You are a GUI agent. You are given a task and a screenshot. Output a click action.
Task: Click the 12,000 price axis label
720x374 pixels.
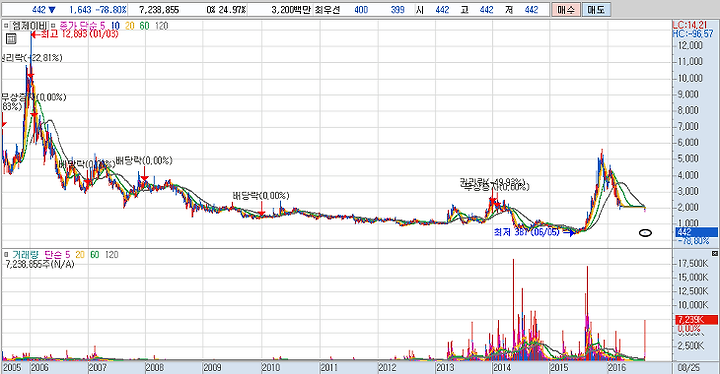click(x=690, y=45)
